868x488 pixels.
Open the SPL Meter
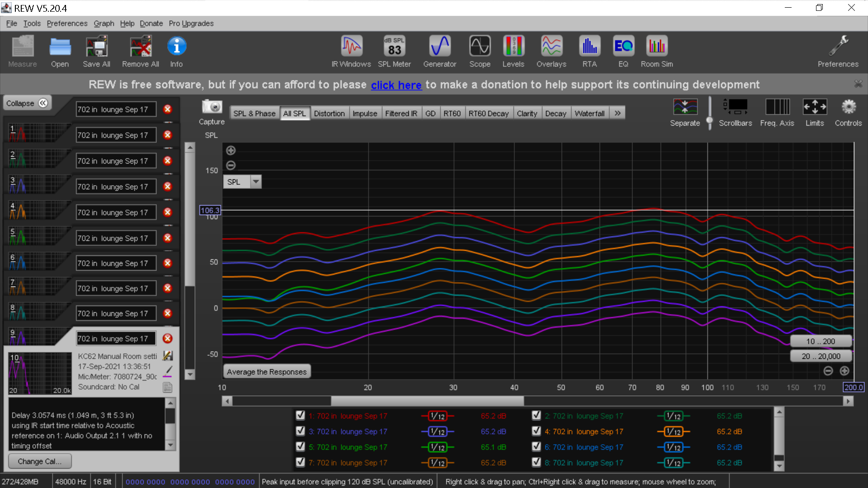click(x=394, y=51)
